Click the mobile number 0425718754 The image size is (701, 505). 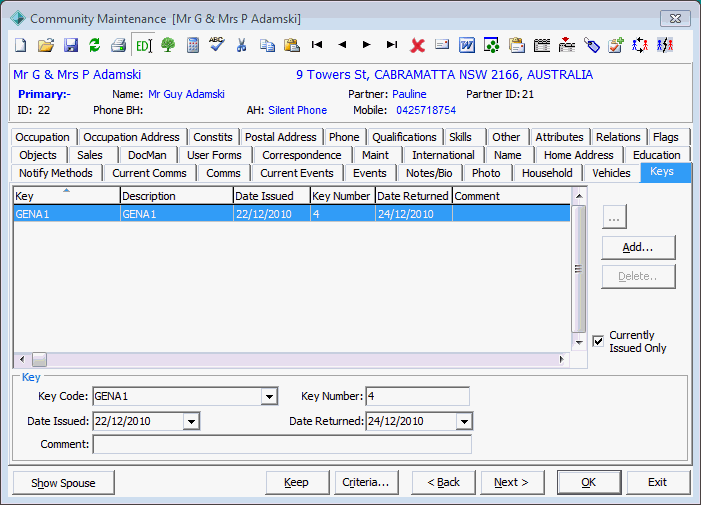[x=426, y=110]
